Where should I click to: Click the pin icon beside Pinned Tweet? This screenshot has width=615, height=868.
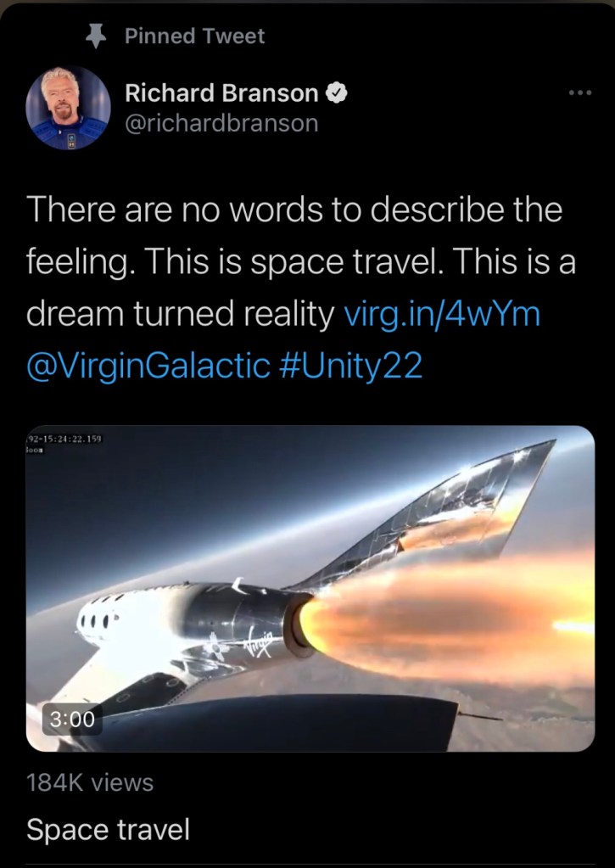[x=97, y=36]
